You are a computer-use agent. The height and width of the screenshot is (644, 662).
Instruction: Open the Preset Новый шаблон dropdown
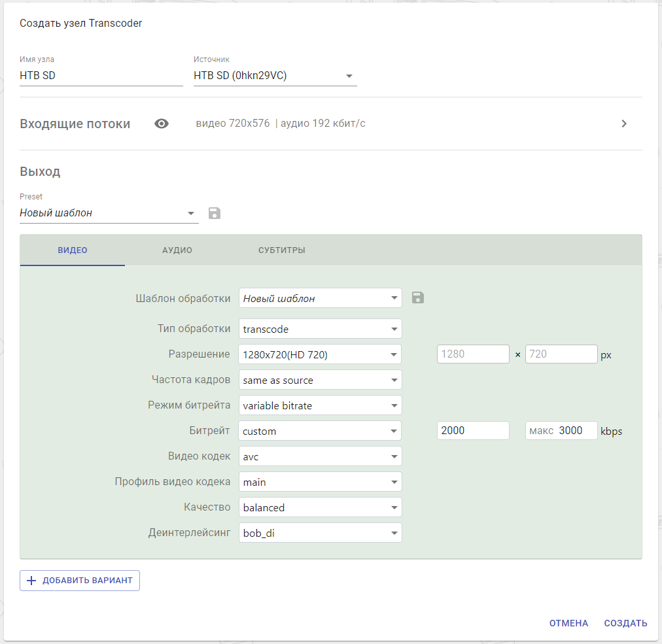[109, 212]
